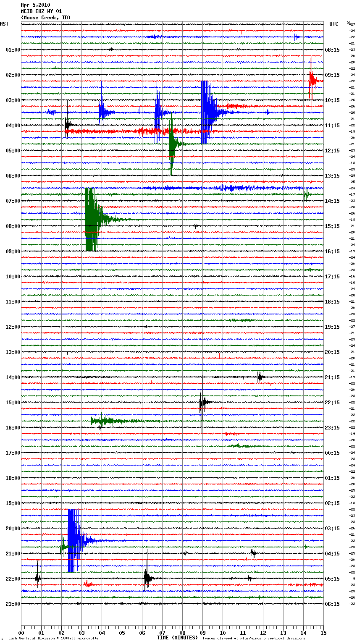Click the 'Apr 5,2010' date header

point(35,5)
